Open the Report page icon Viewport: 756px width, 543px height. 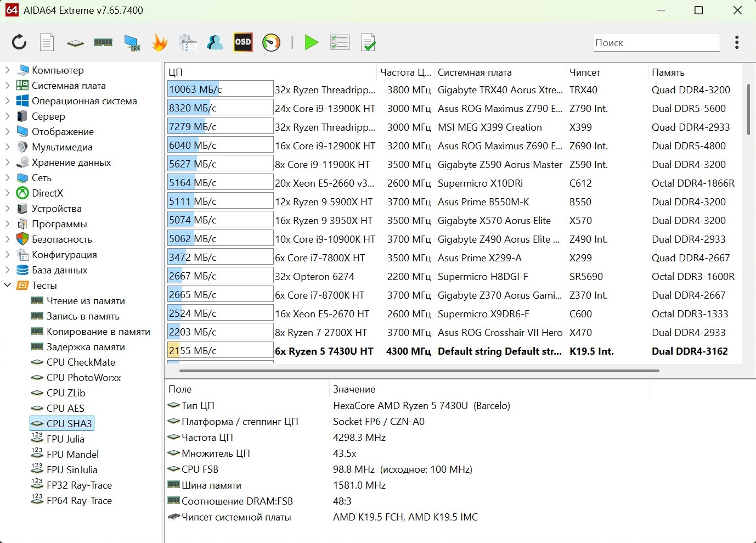(47, 42)
